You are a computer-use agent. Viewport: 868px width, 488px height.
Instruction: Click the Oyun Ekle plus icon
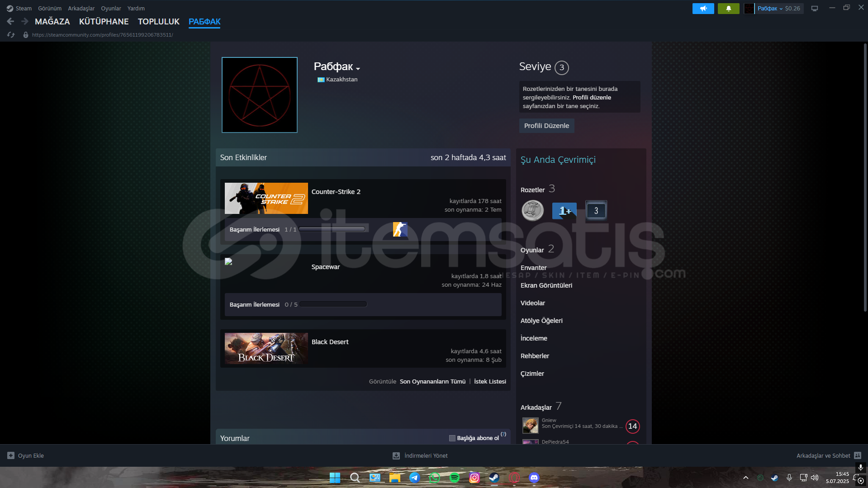coord(11,455)
